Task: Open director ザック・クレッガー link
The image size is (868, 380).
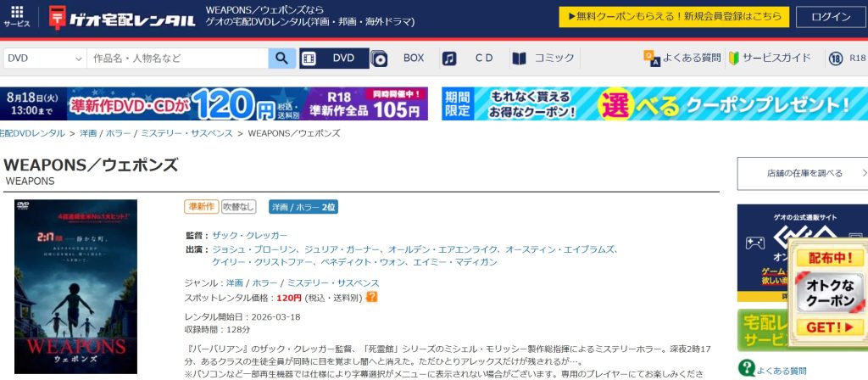Action: point(250,235)
